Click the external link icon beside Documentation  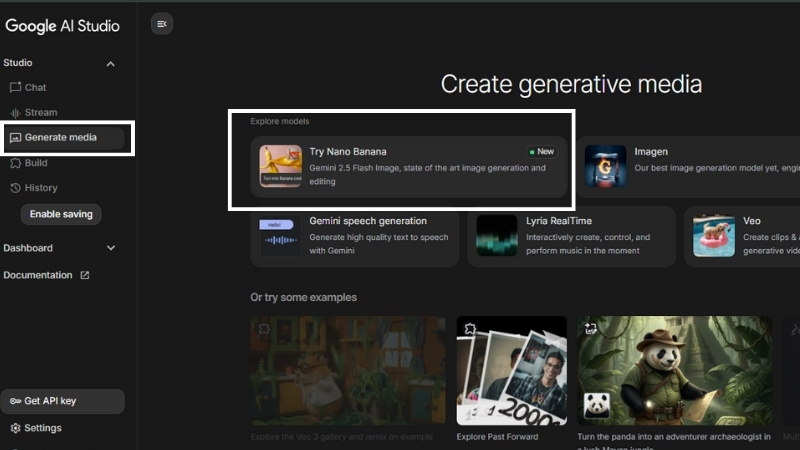[85, 275]
